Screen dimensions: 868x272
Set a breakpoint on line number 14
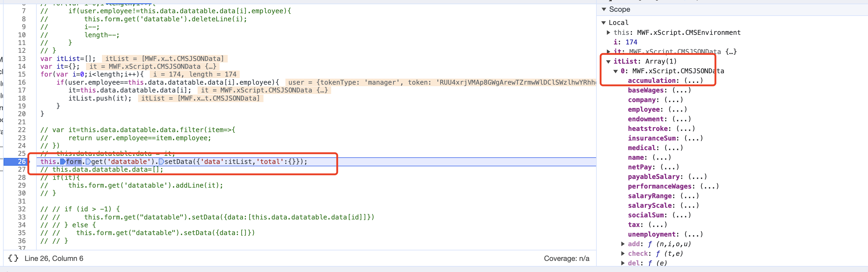click(22, 67)
